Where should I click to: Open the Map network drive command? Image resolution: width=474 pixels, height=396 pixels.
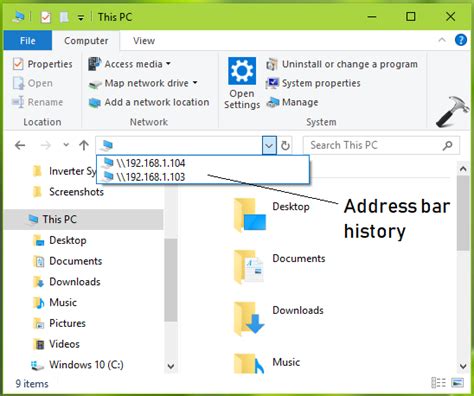pyautogui.click(x=143, y=83)
